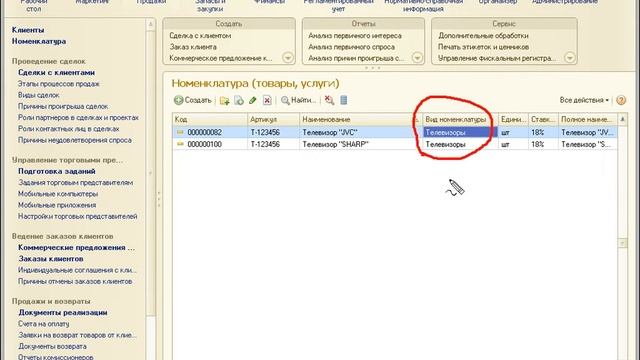640x360 pixels.
Task: Sort by the Код column header
Action: tap(210, 119)
